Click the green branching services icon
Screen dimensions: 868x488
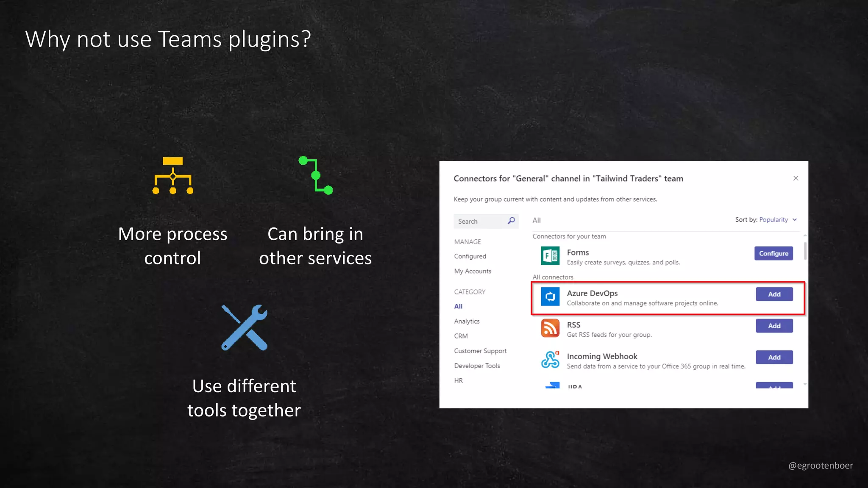(x=316, y=175)
